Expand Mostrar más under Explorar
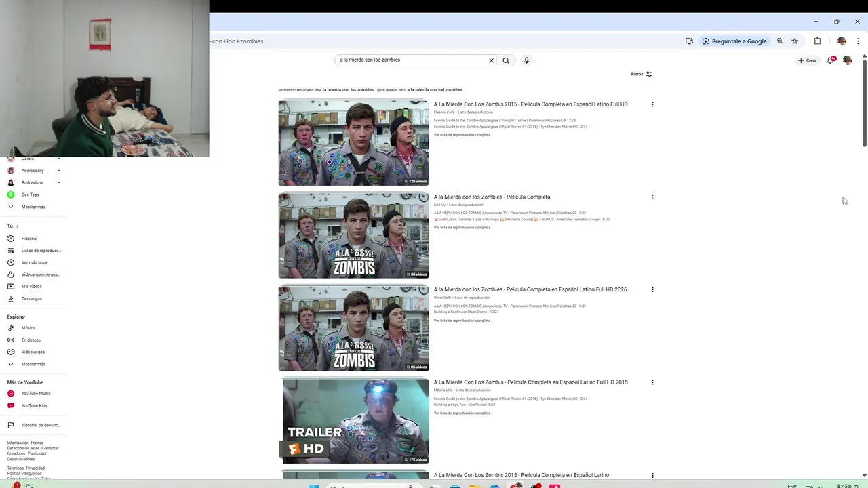The width and height of the screenshot is (868, 488). click(x=34, y=364)
